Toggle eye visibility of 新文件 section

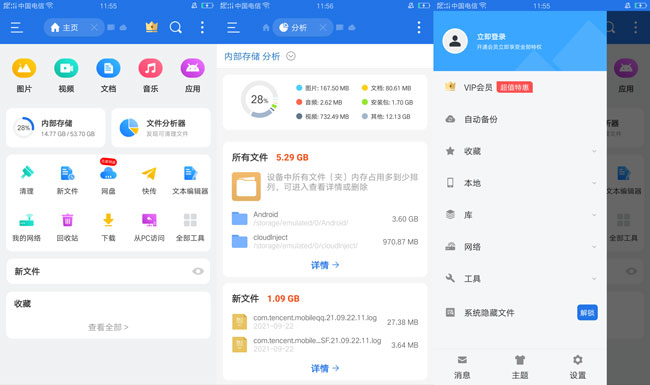pyautogui.click(x=198, y=271)
